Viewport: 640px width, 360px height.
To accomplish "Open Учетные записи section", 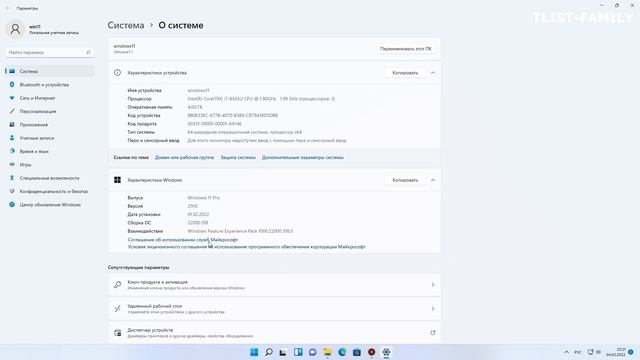I will 50,138.
